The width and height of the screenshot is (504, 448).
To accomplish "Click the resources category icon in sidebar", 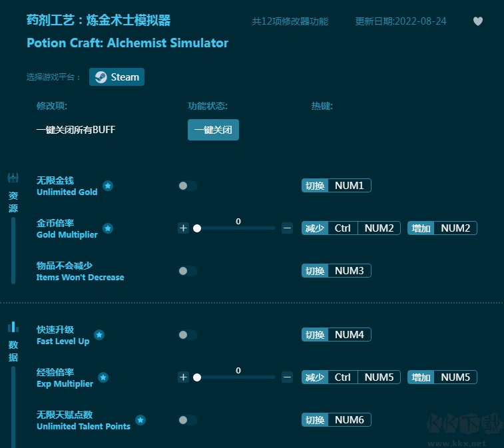I will (x=13, y=178).
